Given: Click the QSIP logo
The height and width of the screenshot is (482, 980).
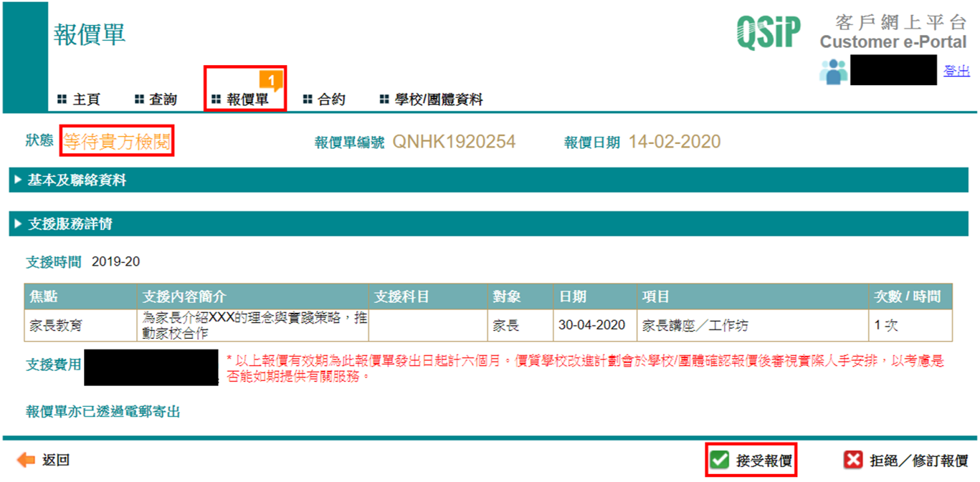Looking at the screenshot, I should pyautogui.click(x=768, y=32).
